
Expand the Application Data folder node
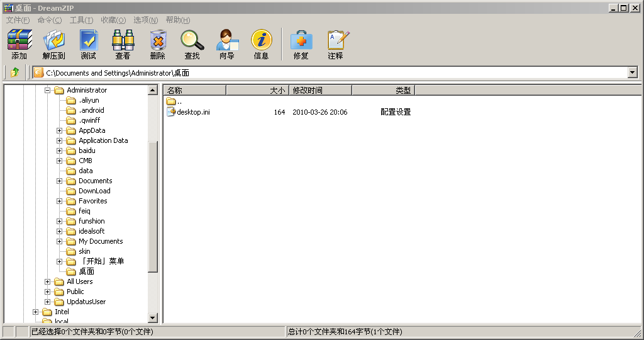[x=60, y=140]
